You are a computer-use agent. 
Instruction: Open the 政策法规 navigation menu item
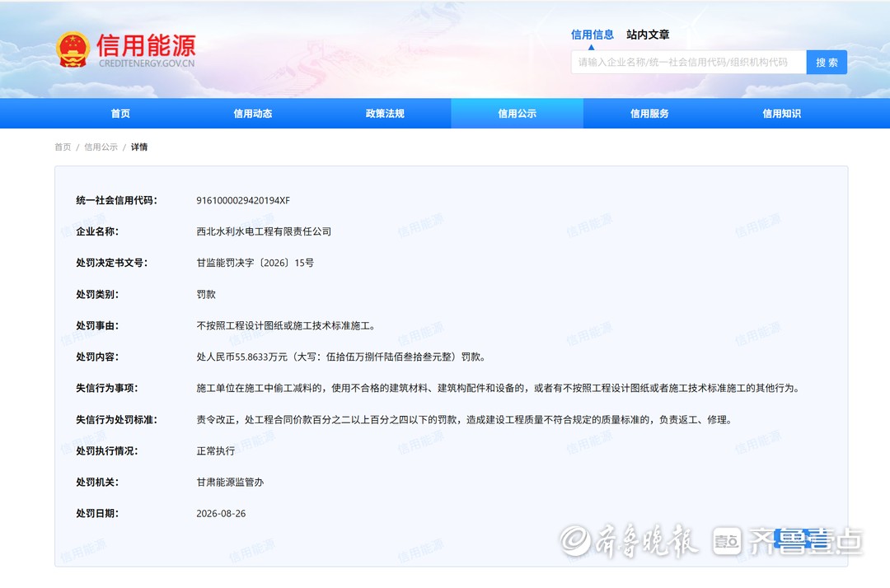[x=385, y=114]
